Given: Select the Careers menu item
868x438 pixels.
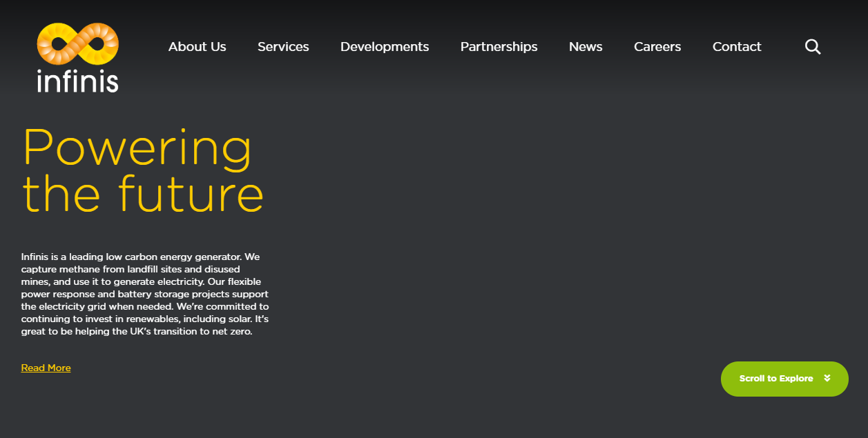Looking at the screenshot, I should click(x=657, y=46).
